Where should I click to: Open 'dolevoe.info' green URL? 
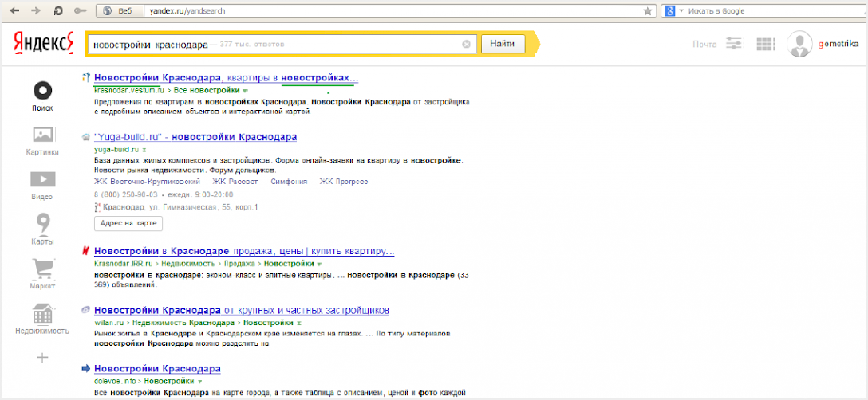tap(115, 381)
